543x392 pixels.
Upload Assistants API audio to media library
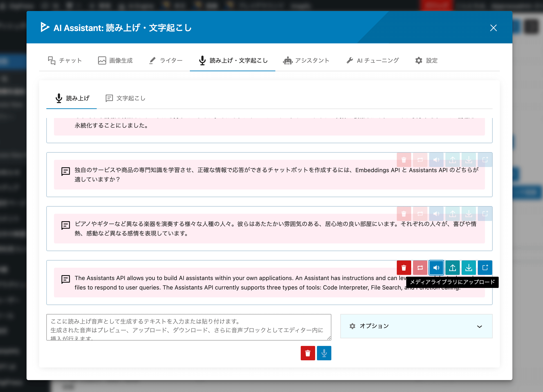[x=453, y=268]
